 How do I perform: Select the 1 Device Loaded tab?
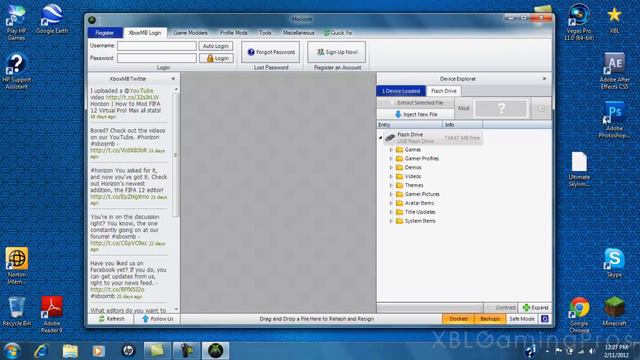click(x=401, y=91)
